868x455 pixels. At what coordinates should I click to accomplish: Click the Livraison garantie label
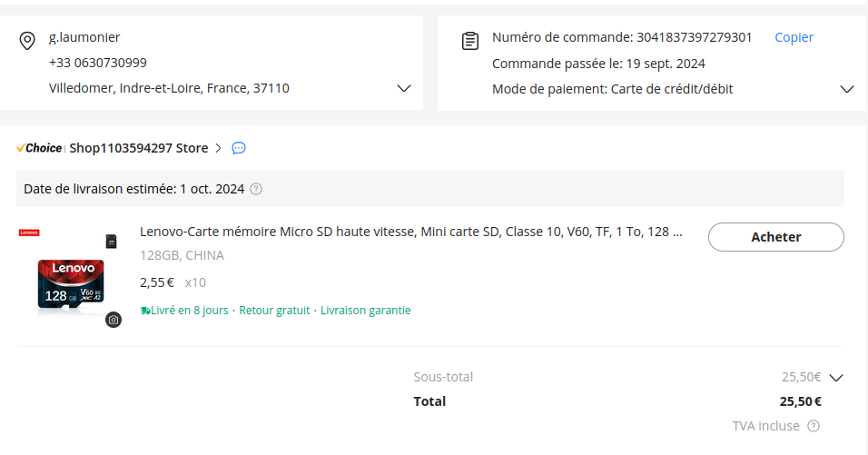pos(366,311)
